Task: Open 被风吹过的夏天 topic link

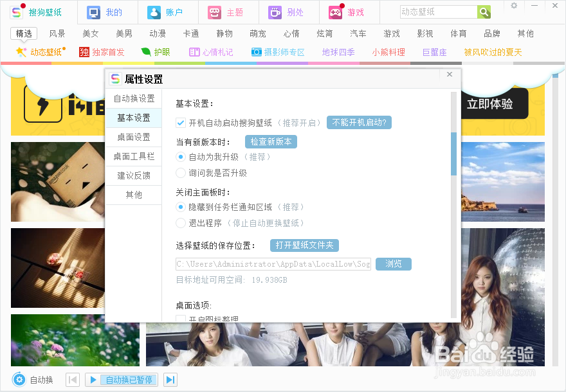Action: (x=493, y=52)
